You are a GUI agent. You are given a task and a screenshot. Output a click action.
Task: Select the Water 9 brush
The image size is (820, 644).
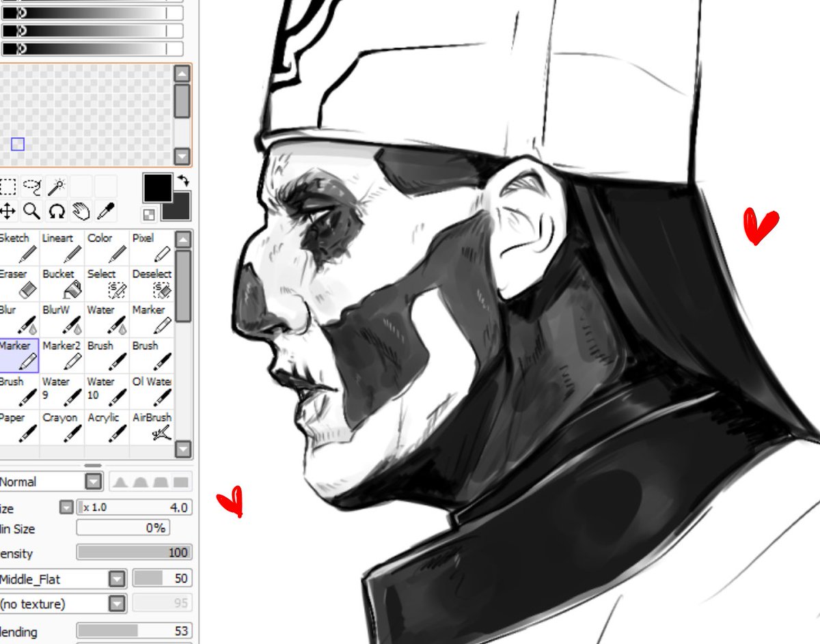point(61,392)
